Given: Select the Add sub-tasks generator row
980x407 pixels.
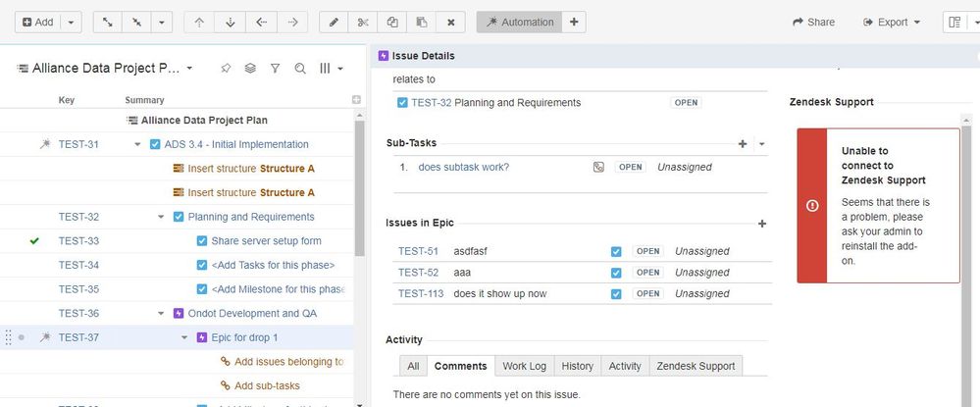Looking at the screenshot, I should (178, 385).
